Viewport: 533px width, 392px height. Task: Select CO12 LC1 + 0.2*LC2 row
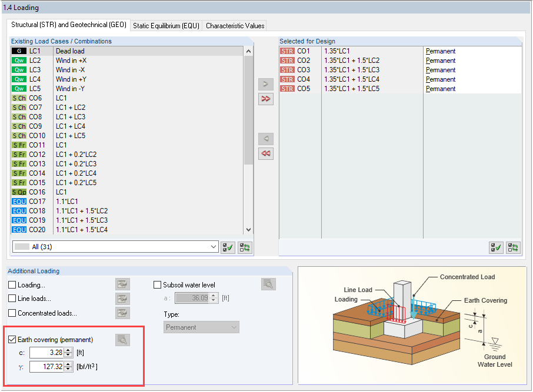coord(127,155)
